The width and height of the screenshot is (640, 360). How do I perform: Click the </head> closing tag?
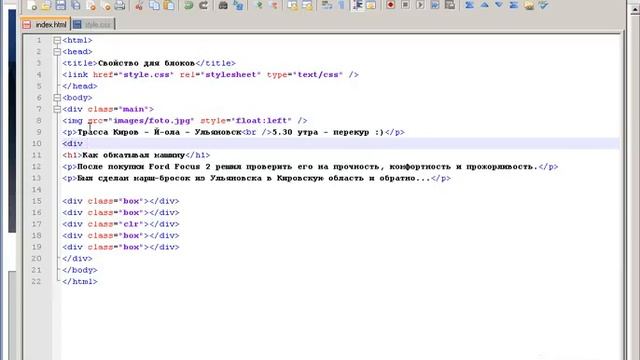pos(80,86)
